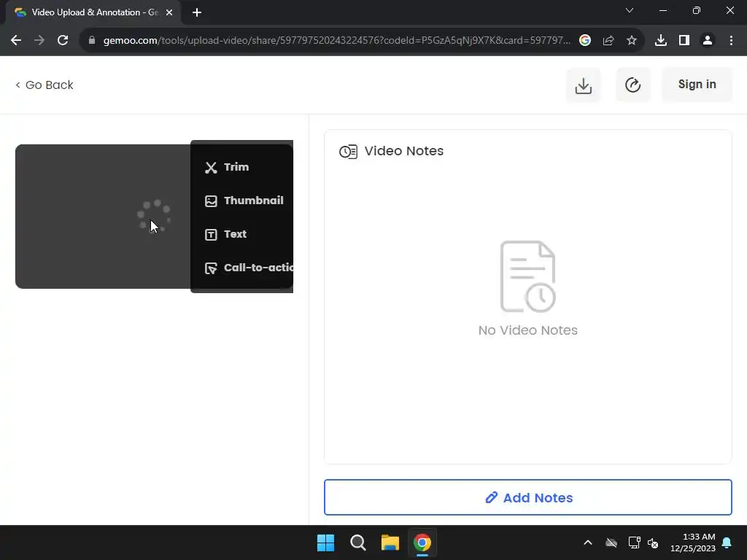
Task: Choose Call-to-action in video menu
Action: [249, 268]
